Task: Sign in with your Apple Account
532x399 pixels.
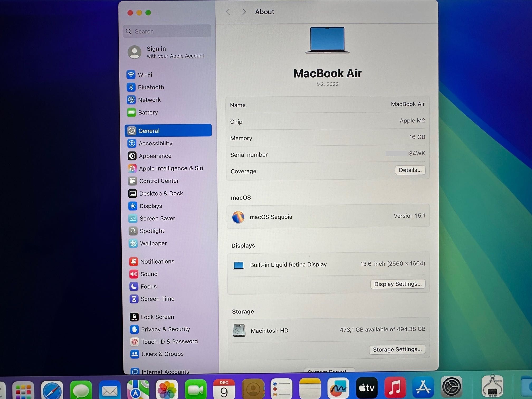Action: tap(166, 52)
